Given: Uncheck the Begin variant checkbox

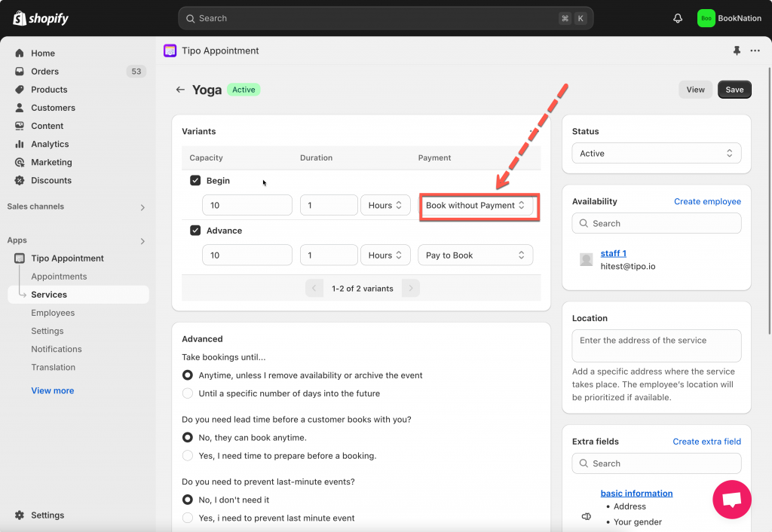Looking at the screenshot, I should [195, 181].
